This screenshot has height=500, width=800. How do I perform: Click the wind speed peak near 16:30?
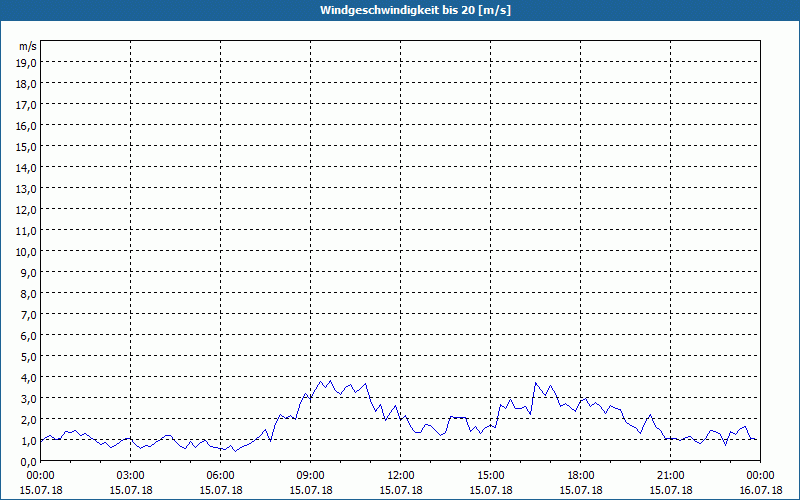535,383
